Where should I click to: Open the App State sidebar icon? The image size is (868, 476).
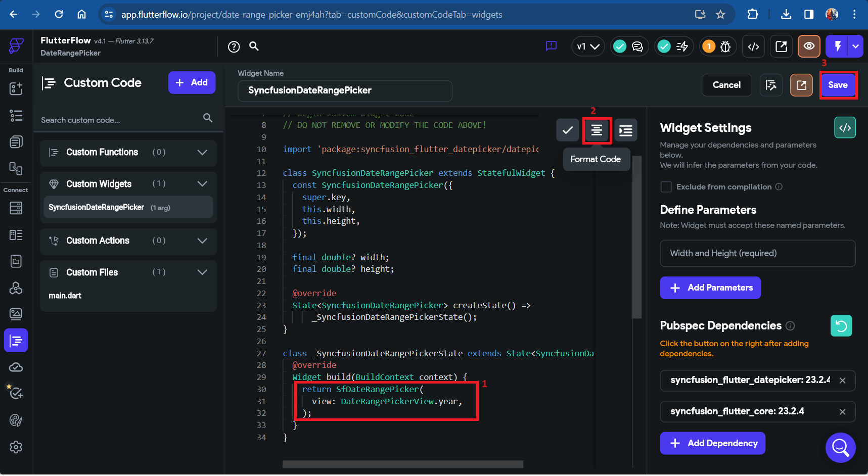point(16,261)
